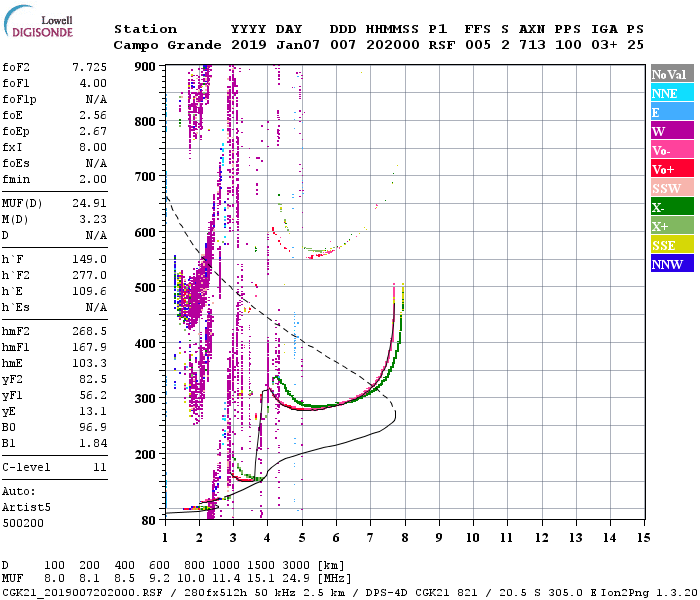Click the foE value 2.56
This screenshot has width=700, height=600.
pos(93,115)
